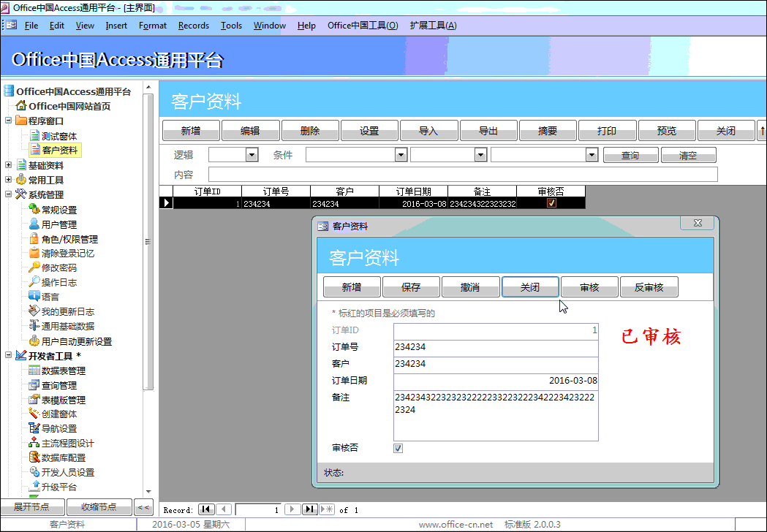Go to last record navigation button
Image resolution: width=767 pixels, height=532 pixels.
coord(309,509)
